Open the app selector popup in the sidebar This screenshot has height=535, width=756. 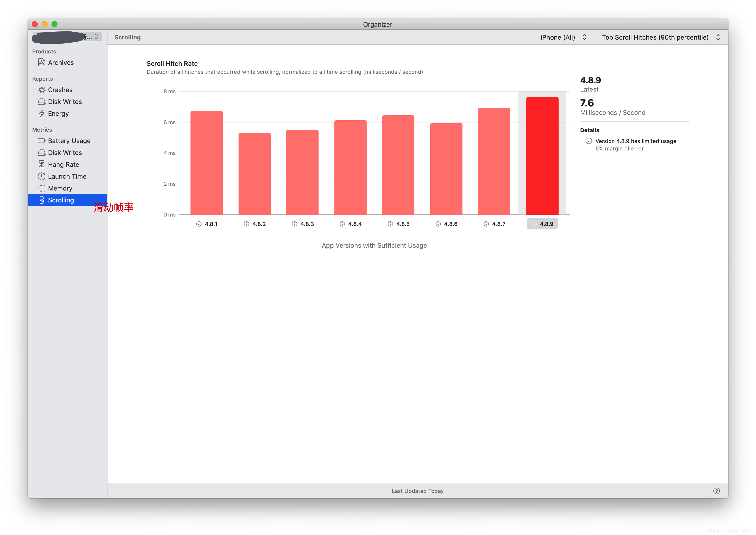pyautogui.click(x=67, y=37)
